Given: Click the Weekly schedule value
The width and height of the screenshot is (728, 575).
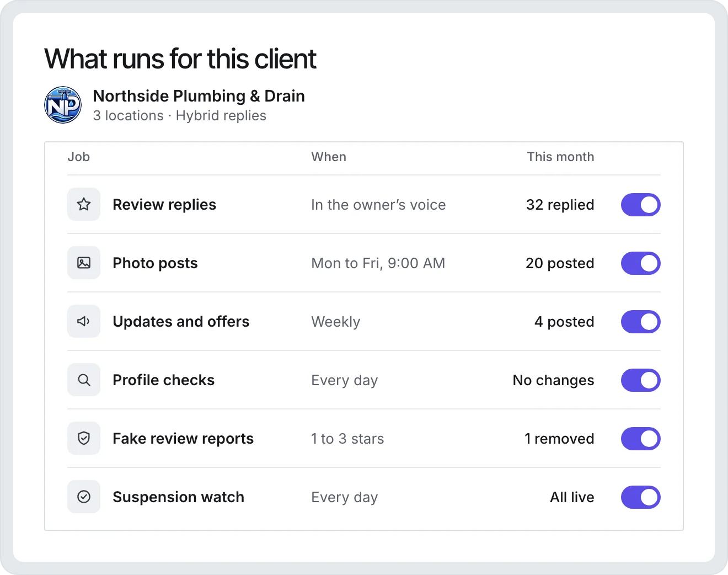Looking at the screenshot, I should [x=335, y=322].
